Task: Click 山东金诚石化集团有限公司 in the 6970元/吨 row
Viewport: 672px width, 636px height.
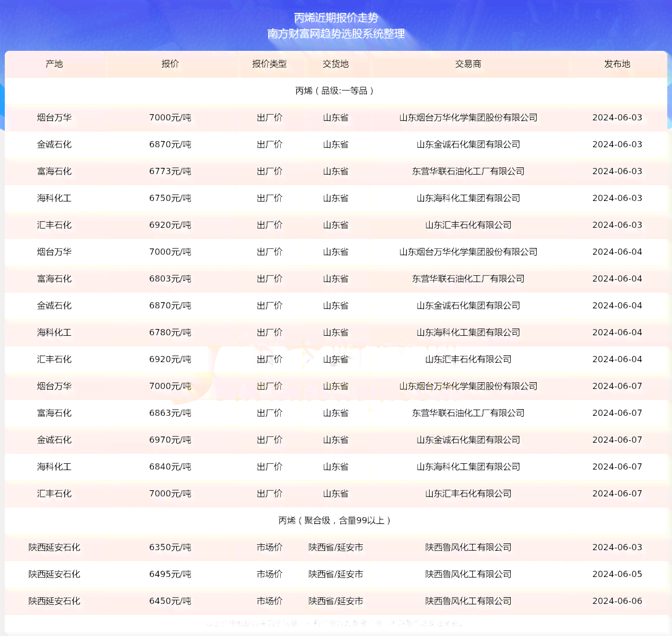Action: (x=468, y=440)
